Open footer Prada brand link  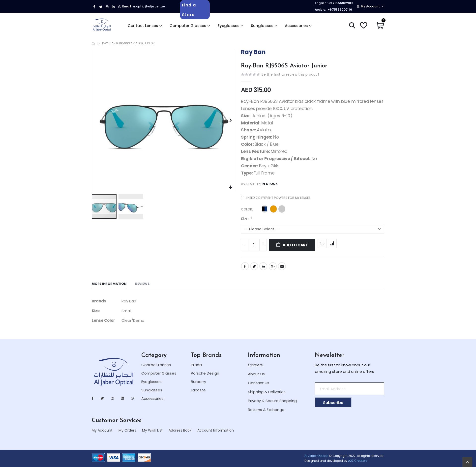coord(196,365)
